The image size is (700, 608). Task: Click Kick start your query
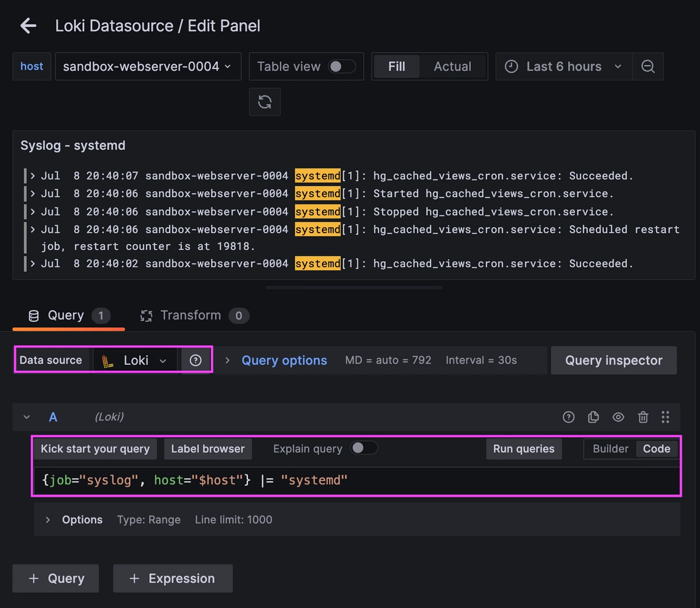[95, 449]
